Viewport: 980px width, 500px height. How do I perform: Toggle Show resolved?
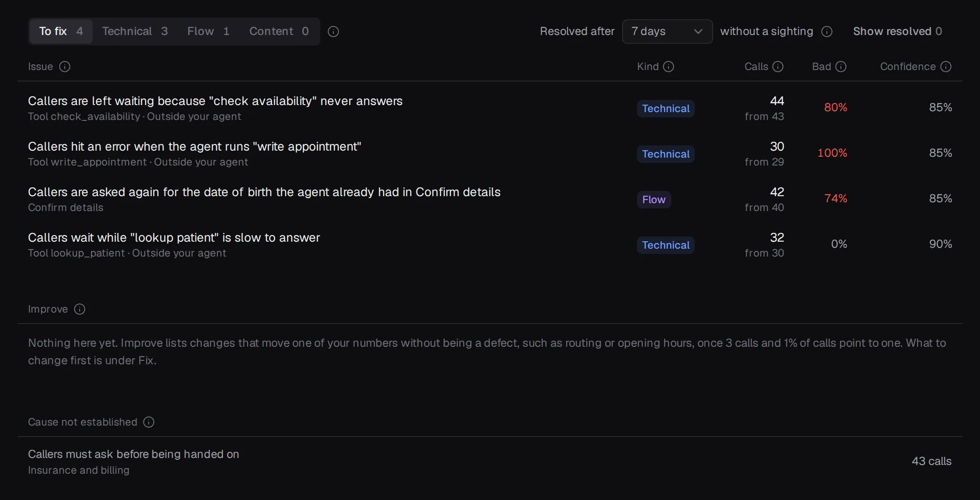coord(897,32)
